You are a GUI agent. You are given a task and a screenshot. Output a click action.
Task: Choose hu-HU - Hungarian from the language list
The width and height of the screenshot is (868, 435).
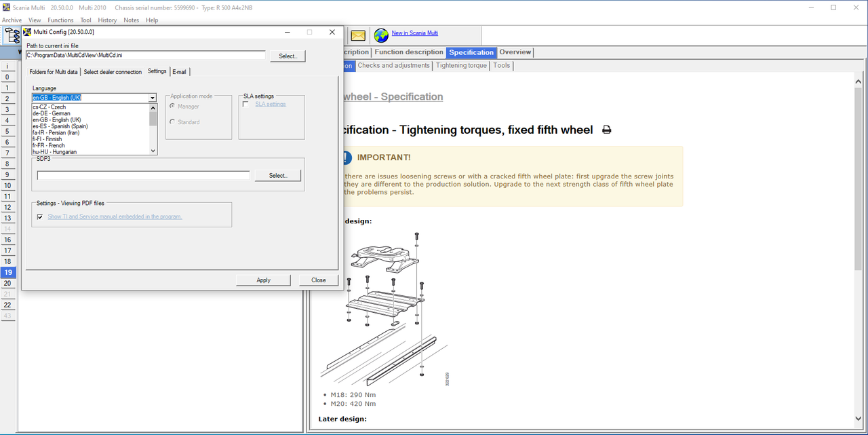point(55,152)
